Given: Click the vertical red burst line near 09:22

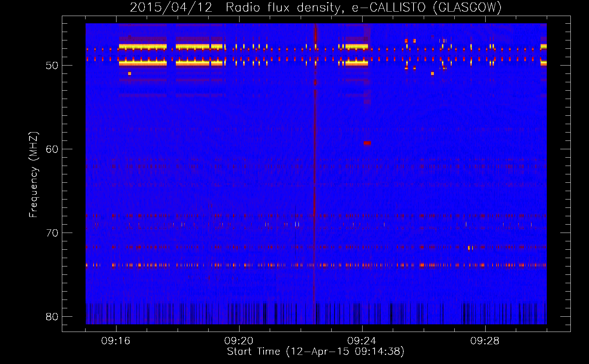Looking at the screenshot, I should (315, 174).
